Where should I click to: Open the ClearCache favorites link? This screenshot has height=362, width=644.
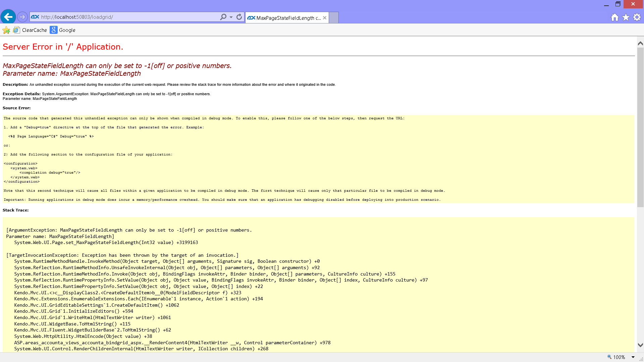pyautogui.click(x=30, y=30)
